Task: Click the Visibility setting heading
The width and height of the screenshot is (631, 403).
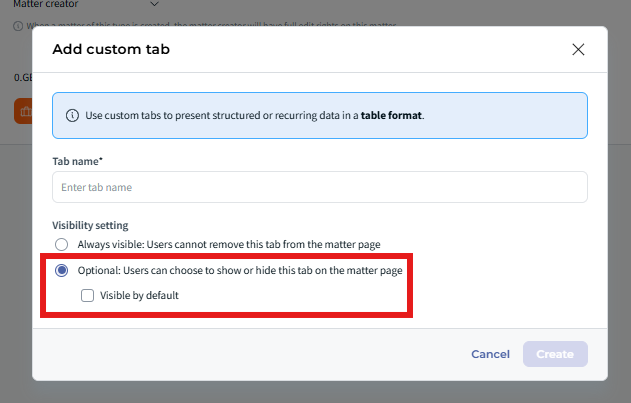Action: (x=90, y=225)
